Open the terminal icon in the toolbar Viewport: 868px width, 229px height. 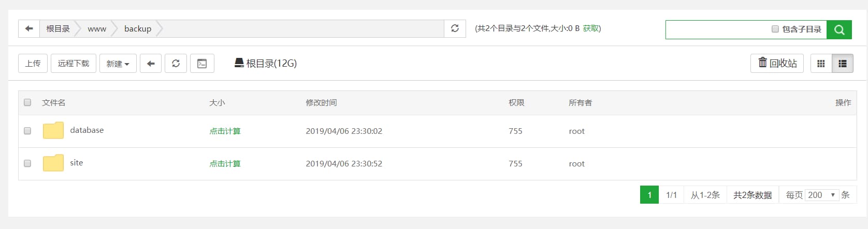point(202,64)
